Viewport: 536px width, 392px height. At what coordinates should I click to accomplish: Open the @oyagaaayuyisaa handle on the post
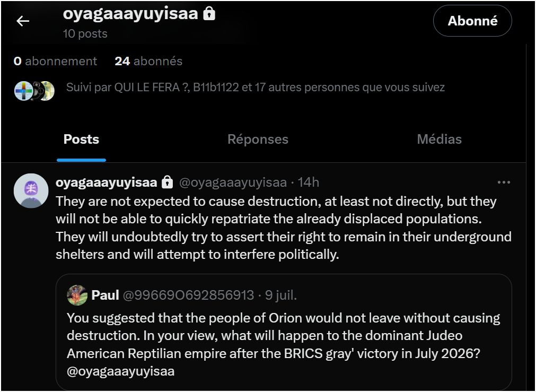pyautogui.click(x=233, y=182)
